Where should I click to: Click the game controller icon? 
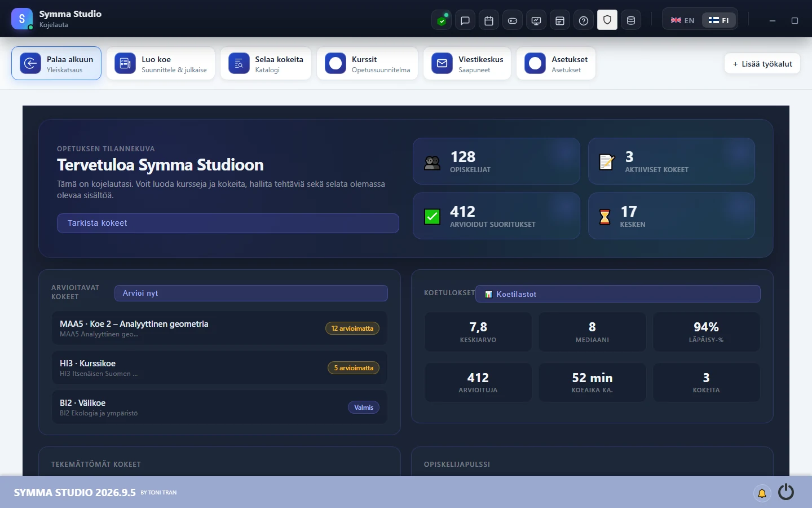[x=513, y=20]
